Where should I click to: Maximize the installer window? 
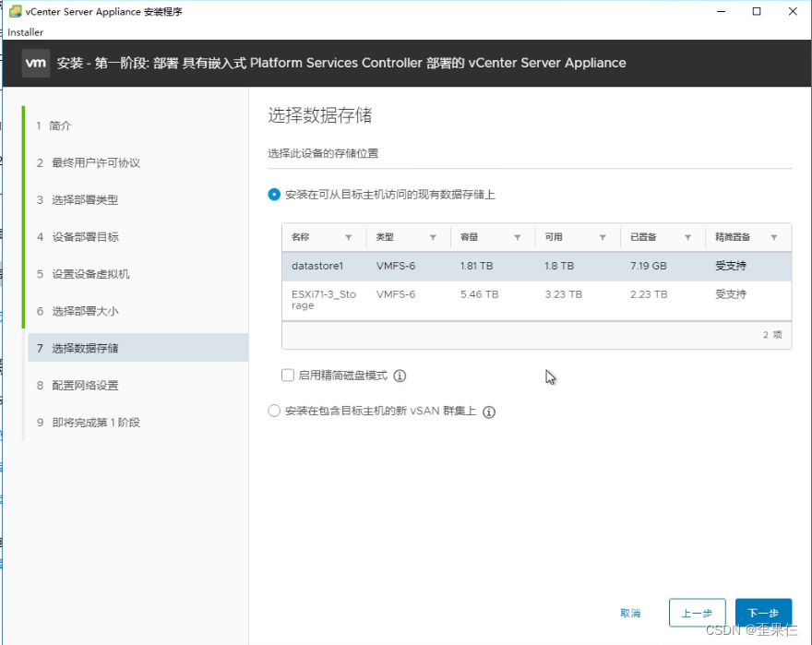(x=757, y=11)
